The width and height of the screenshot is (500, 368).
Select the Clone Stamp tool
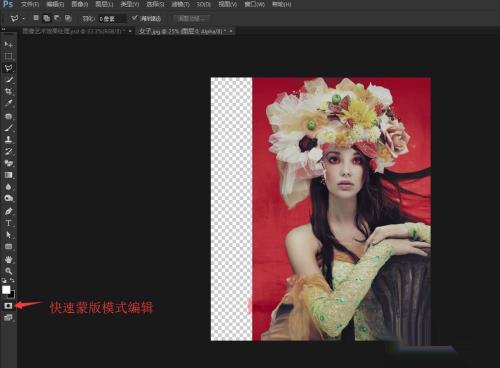tap(8, 139)
